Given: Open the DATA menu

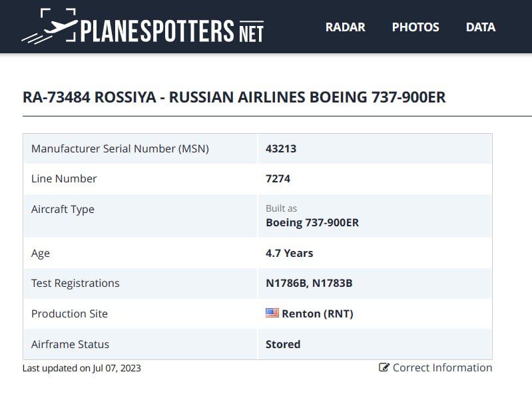Looking at the screenshot, I should tap(481, 27).
